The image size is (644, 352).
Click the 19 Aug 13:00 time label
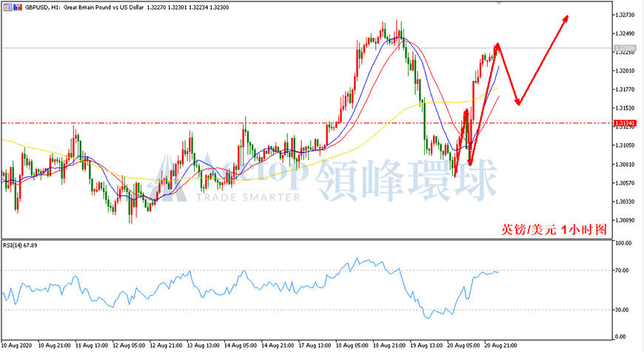pos(426,345)
